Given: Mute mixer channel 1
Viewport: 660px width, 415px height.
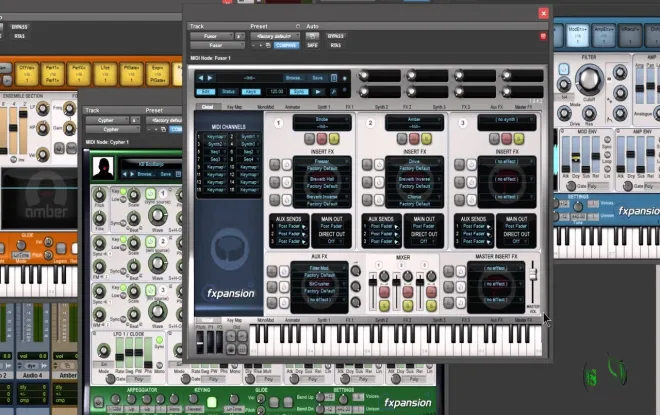Looking at the screenshot, I should point(384,292).
